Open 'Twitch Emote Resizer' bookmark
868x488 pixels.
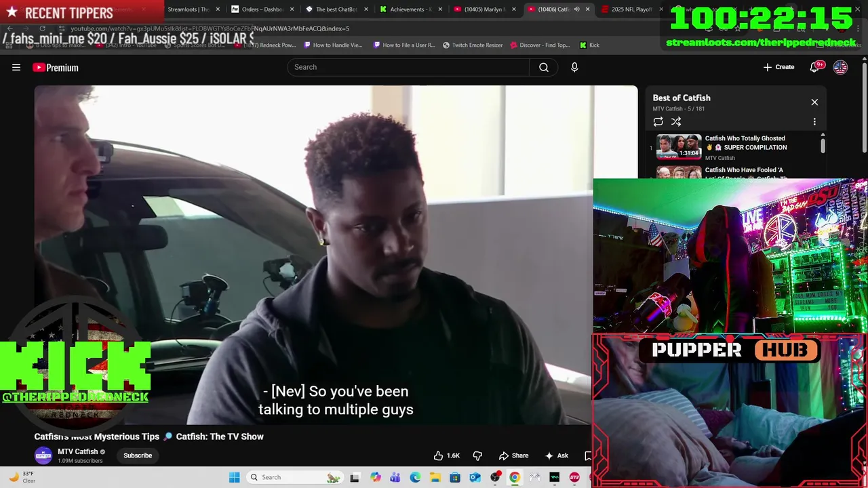pos(473,45)
